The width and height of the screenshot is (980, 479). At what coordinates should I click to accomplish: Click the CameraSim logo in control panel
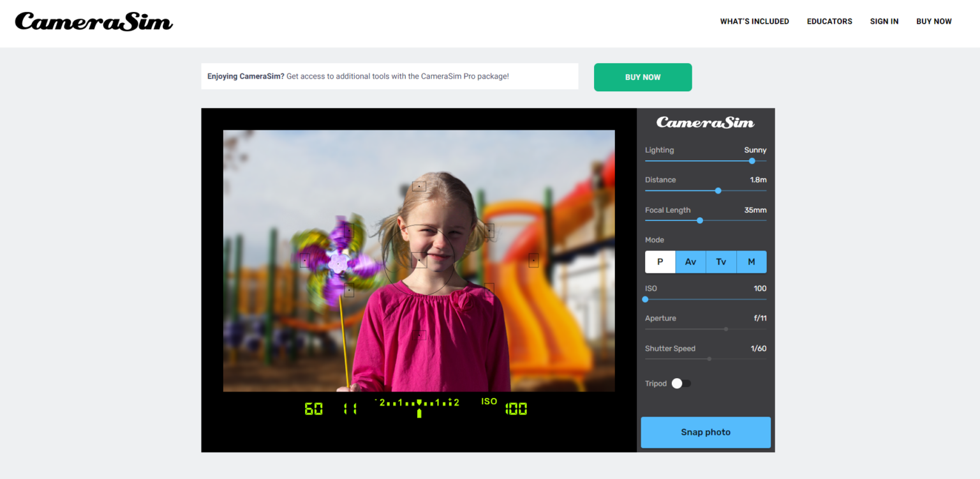[x=705, y=122]
